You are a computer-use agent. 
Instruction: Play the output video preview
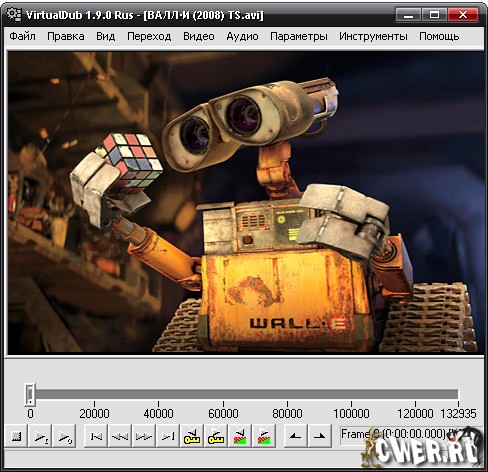coord(65,436)
